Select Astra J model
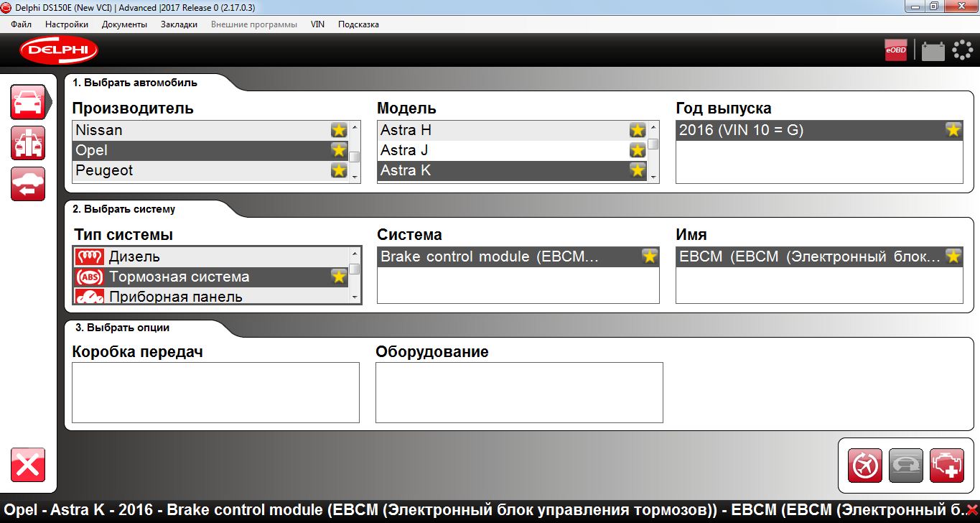This screenshot has width=980, height=523. coord(513,150)
